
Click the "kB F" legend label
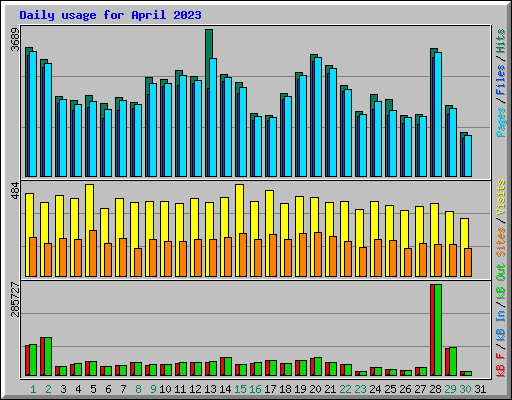pos(500,365)
